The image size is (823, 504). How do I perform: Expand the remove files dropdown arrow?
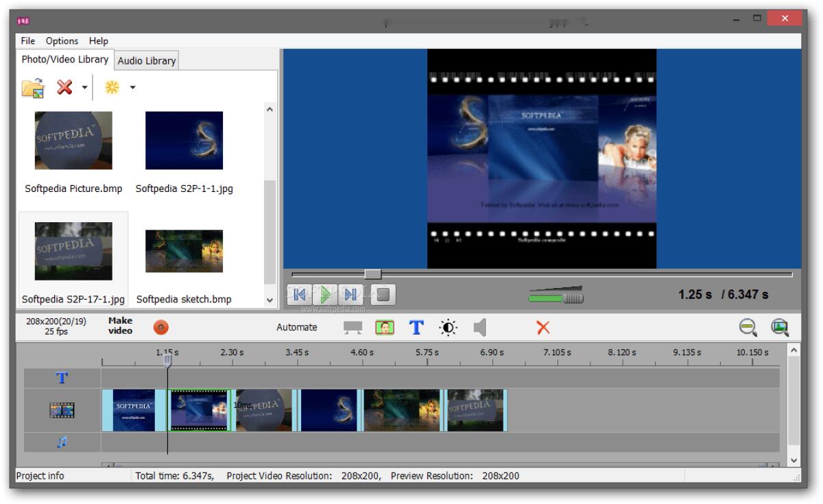click(84, 87)
